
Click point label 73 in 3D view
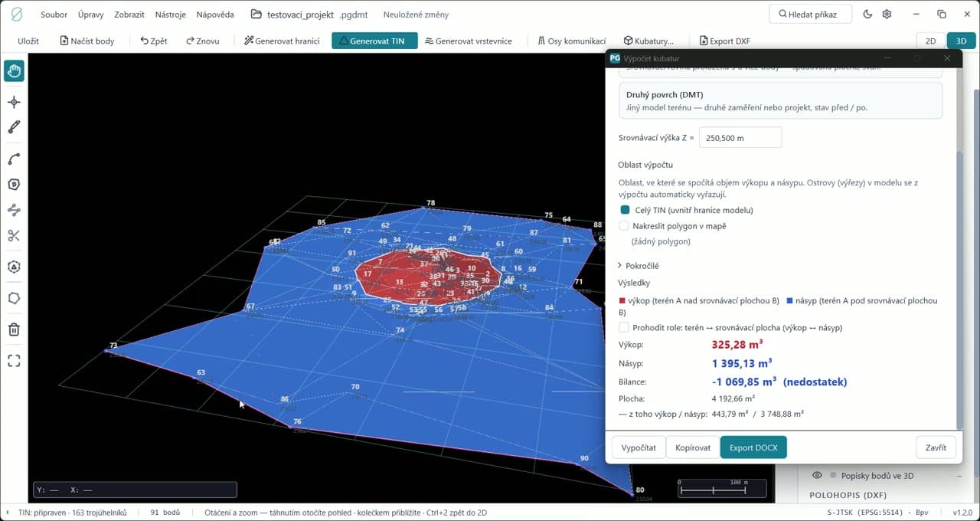point(113,346)
